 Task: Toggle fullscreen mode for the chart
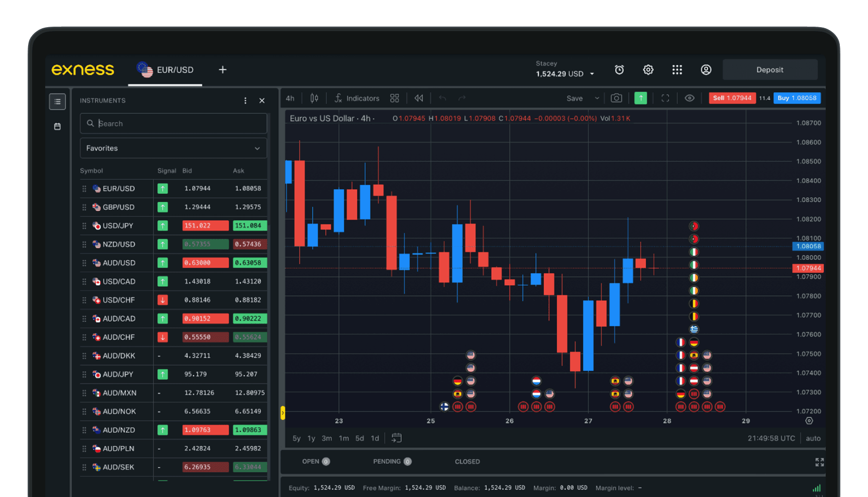click(x=665, y=98)
